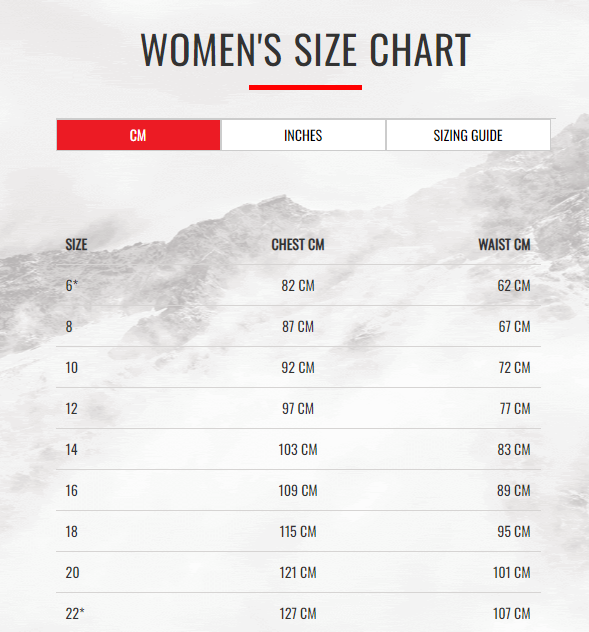Switch to the INCHES tab
The width and height of the screenshot is (589, 632).
pyautogui.click(x=303, y=135)
